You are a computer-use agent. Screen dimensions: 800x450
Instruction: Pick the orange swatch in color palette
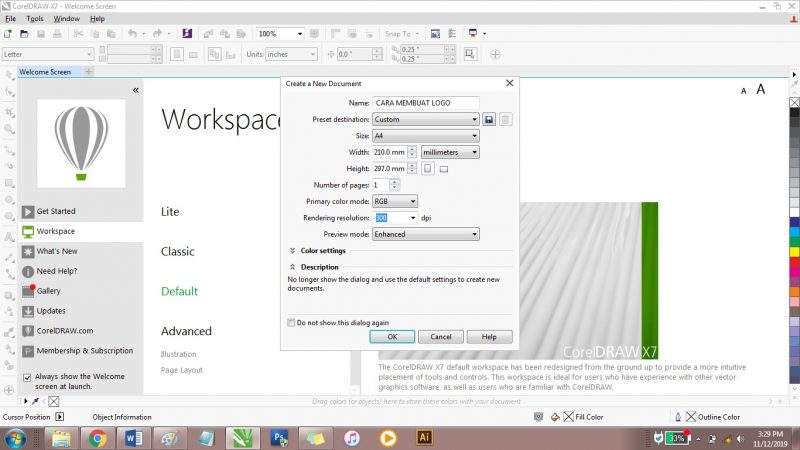(794, 291)
